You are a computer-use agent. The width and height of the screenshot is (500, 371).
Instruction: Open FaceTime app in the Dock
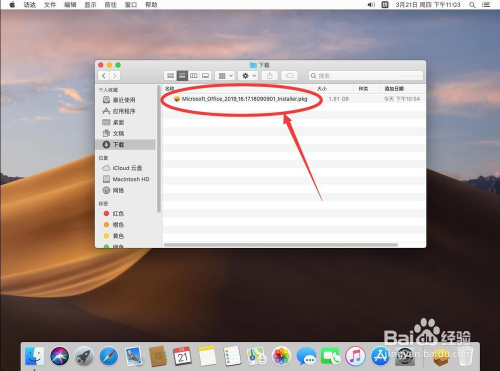tap(331, 356)
